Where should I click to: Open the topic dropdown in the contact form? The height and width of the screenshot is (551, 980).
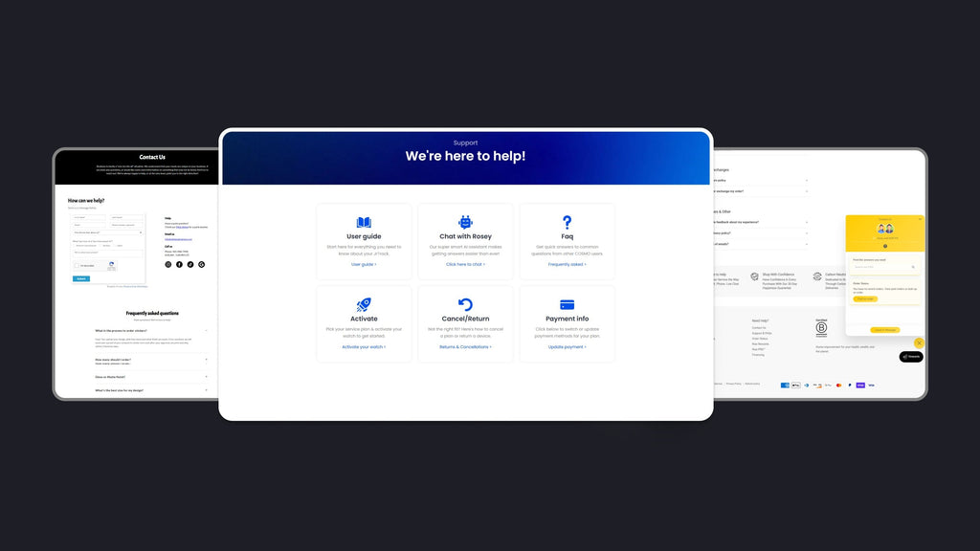[x=107, y=232]
